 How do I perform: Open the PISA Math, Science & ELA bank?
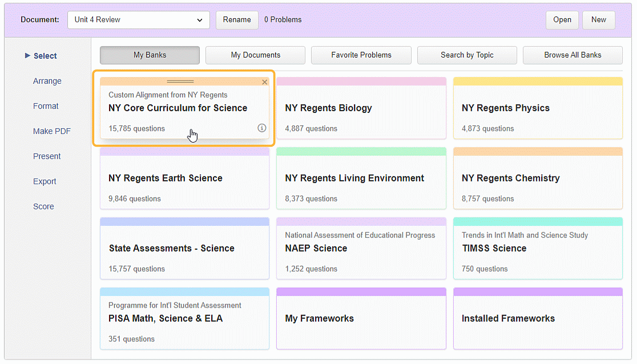point(184,319)
